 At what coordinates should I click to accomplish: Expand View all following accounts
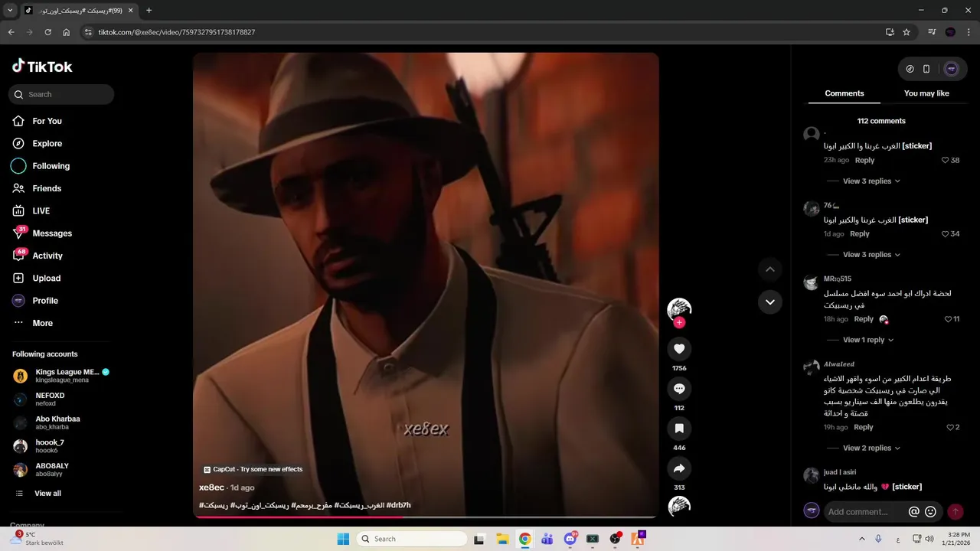click(47, 494)
